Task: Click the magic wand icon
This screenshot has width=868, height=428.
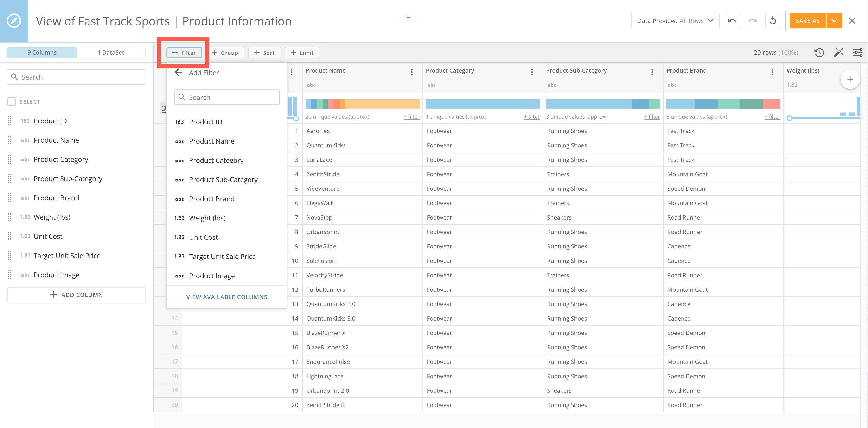Action: [x=838, y=52]
